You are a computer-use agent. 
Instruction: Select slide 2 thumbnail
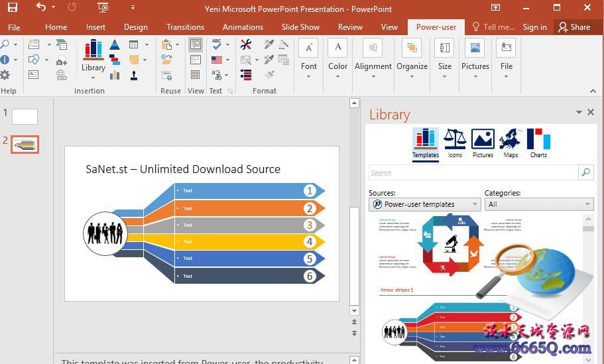tap(25, 145)
